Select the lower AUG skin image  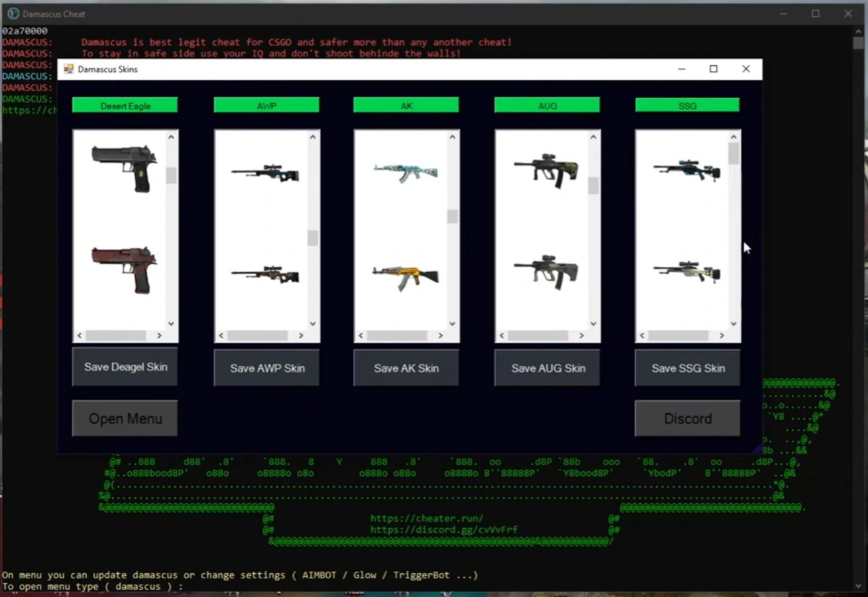coord(546,271)
